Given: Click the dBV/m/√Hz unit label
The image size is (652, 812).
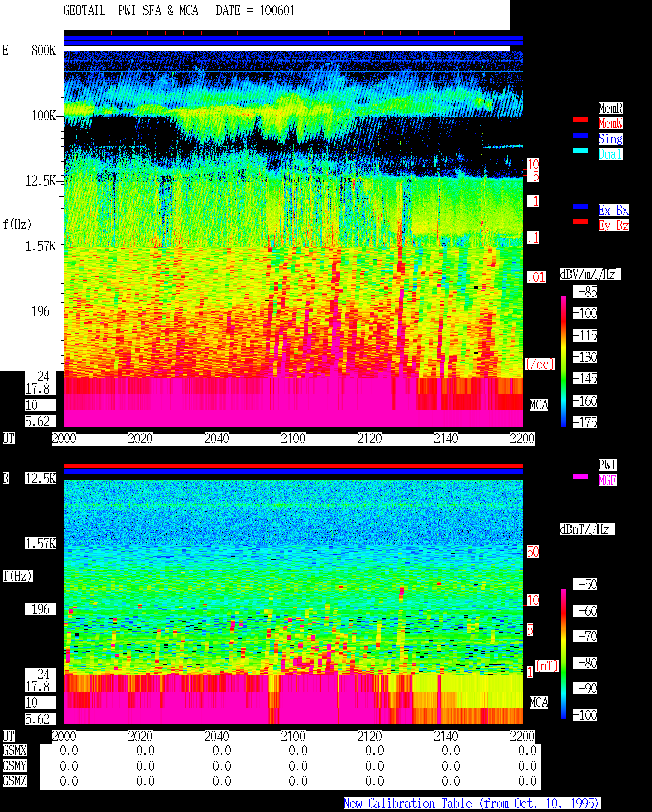Looking at the screenshot, I should pos(590,274).
